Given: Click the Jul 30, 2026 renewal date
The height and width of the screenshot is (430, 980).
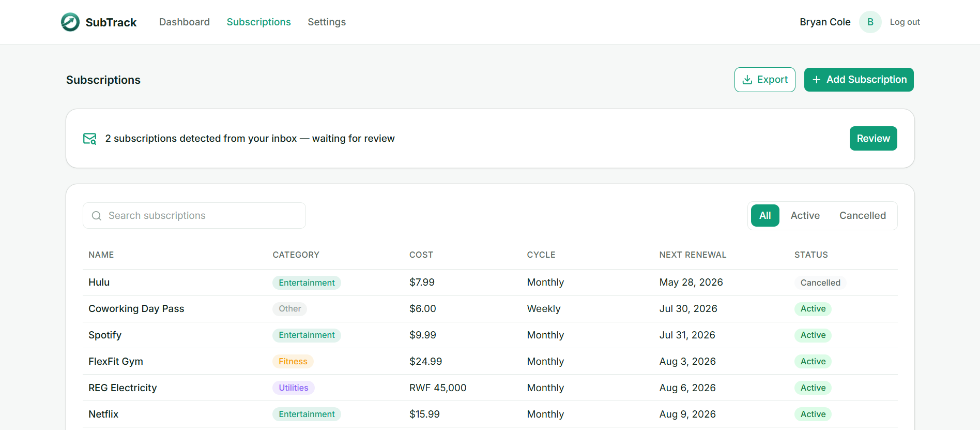Looking at the screenshot, I should point(688,309).
